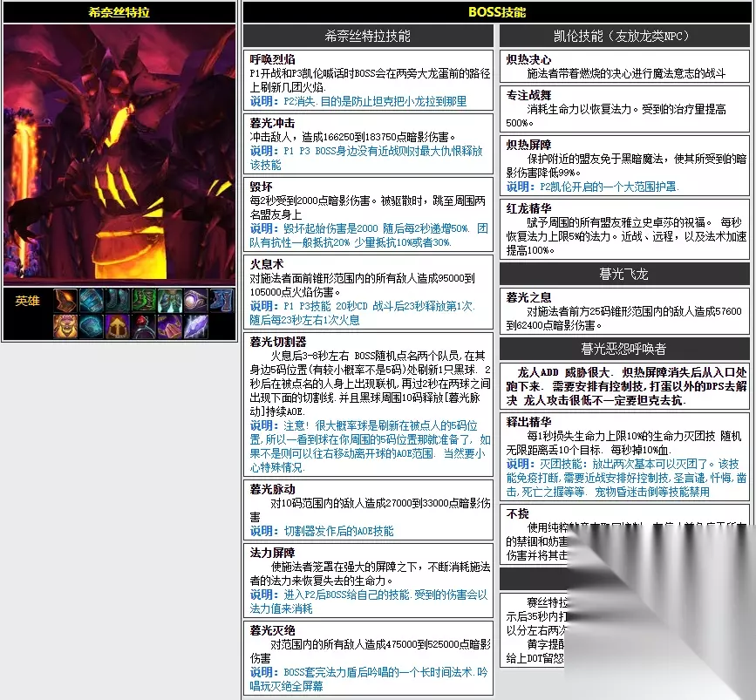The width and height of the screenshot is (756, 700).
Task: Click the 不挠 skill name
Action: [x=518, y=514]
